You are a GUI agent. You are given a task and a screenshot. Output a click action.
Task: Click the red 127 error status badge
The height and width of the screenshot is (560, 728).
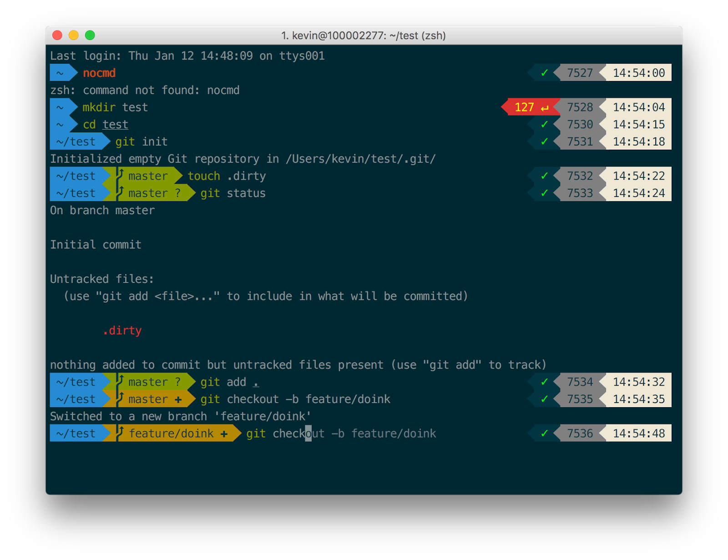pos(524,107)
